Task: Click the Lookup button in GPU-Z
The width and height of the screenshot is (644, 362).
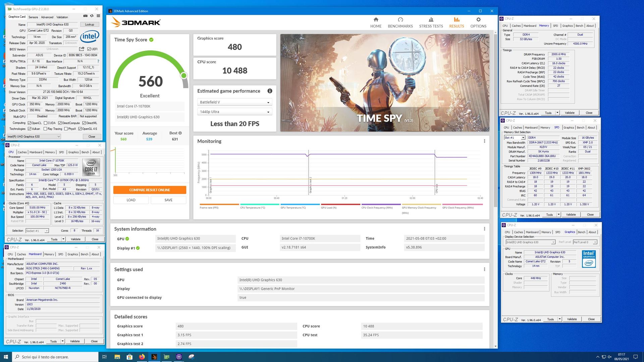Action: (x=90, y=24)
